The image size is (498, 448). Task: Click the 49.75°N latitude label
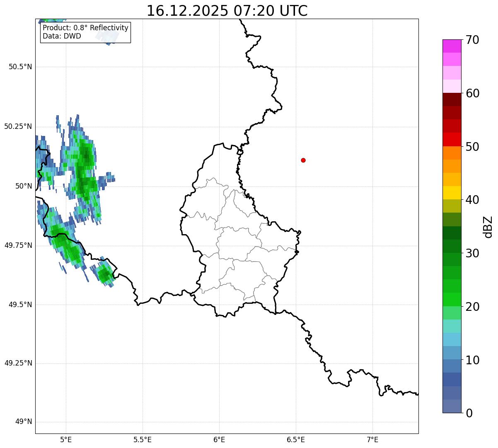pyautogui.click(x=18, y=245)
